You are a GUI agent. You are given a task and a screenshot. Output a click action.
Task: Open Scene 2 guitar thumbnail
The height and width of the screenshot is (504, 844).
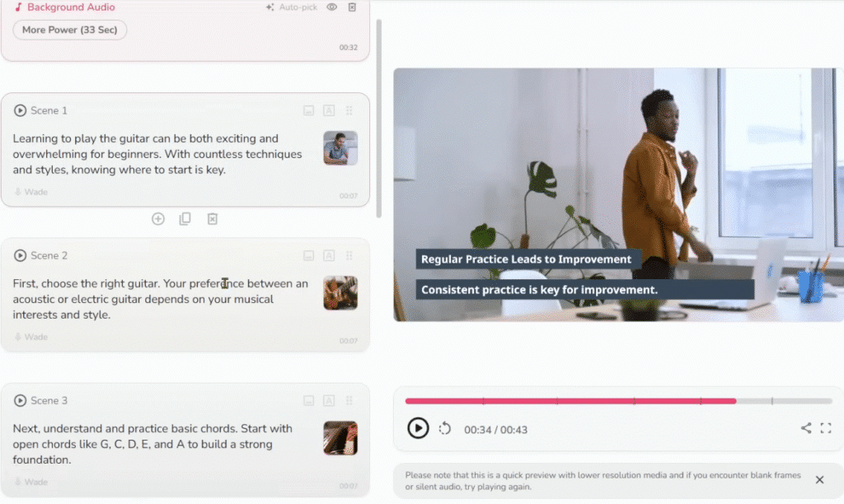(x=340, y=293)
